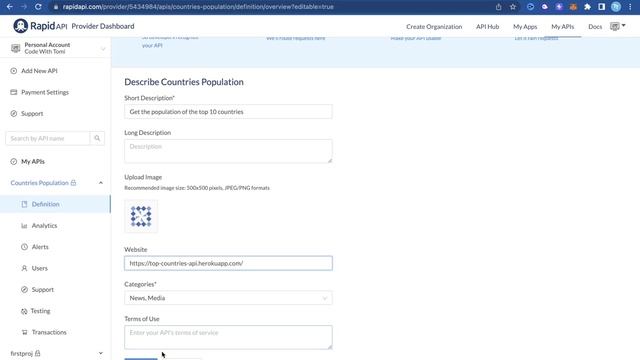Click the My APIs sidebar icon
Viewport: 640px width, 360px height.
click(x=13, y=161)
